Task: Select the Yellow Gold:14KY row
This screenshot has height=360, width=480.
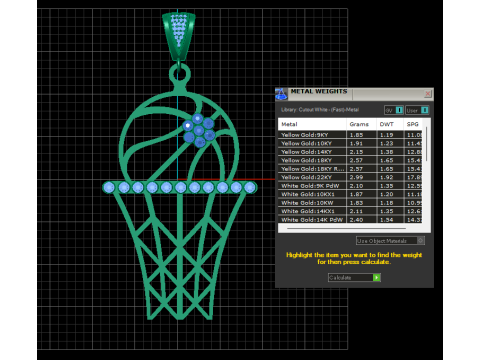Action: (x=350, y=152)
